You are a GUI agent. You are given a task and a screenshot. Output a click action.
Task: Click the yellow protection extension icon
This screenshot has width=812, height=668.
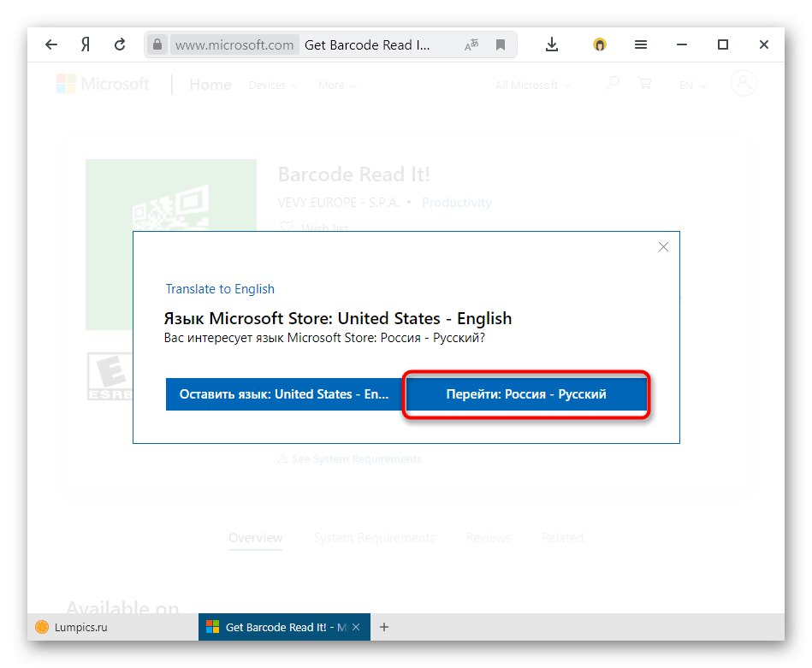599,45
